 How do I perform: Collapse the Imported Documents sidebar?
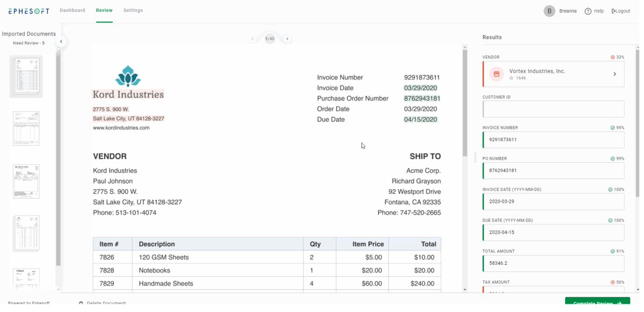click(61, 41)
